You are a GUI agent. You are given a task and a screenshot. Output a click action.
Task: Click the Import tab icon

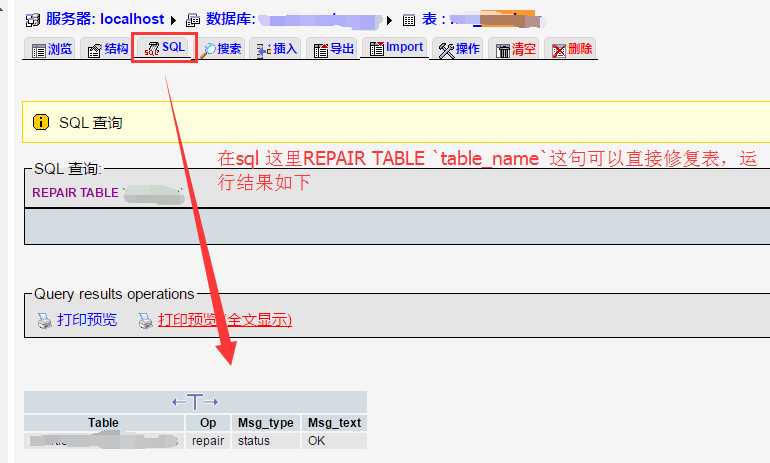point(377,48)
